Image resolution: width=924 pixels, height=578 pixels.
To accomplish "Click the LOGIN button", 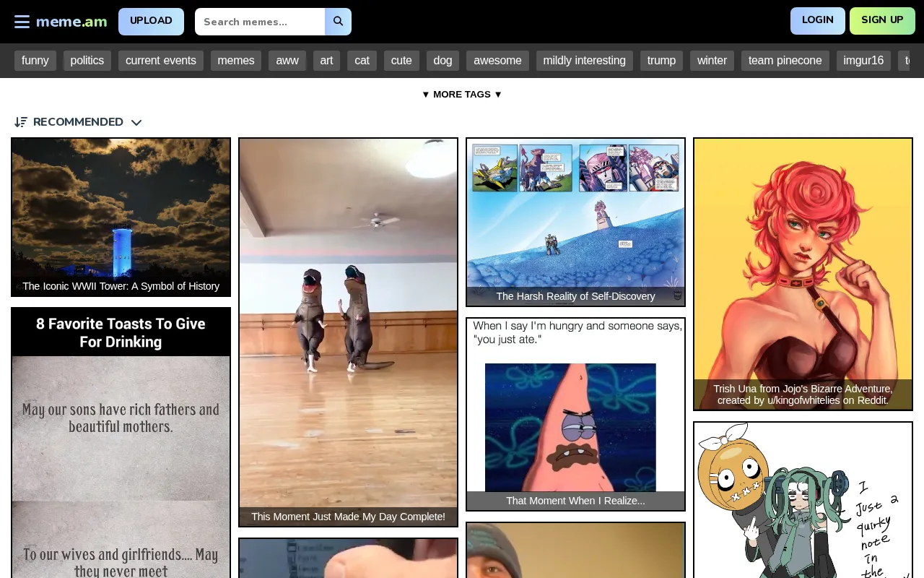I will coord(817,21).
